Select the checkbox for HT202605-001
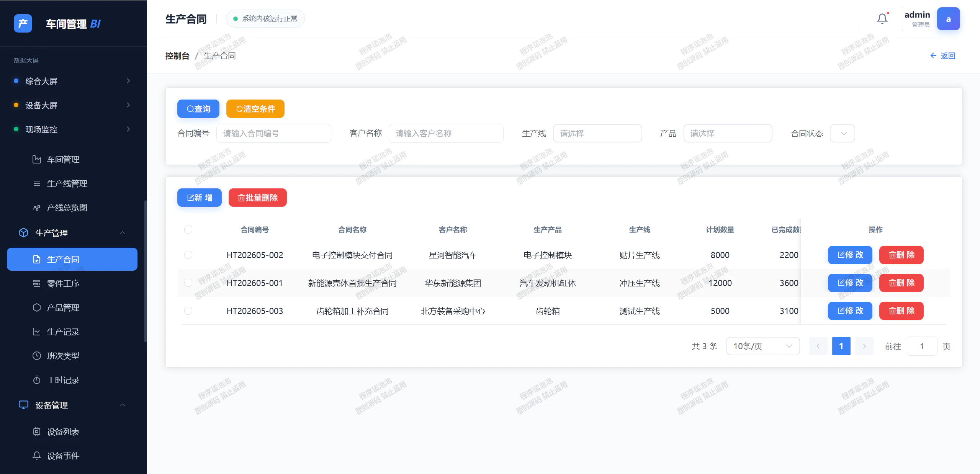 tap(188, 283)
